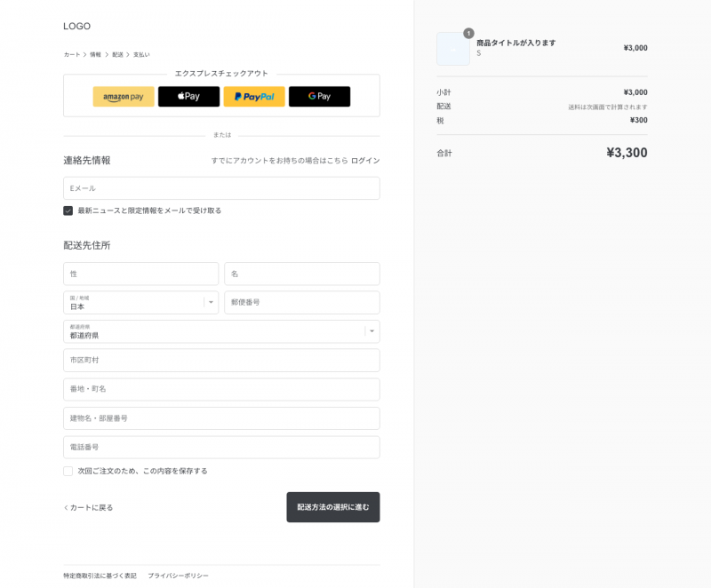Click the 電話番号 input field
This screenshot has width=711, height=588.
tap(221, 447)
